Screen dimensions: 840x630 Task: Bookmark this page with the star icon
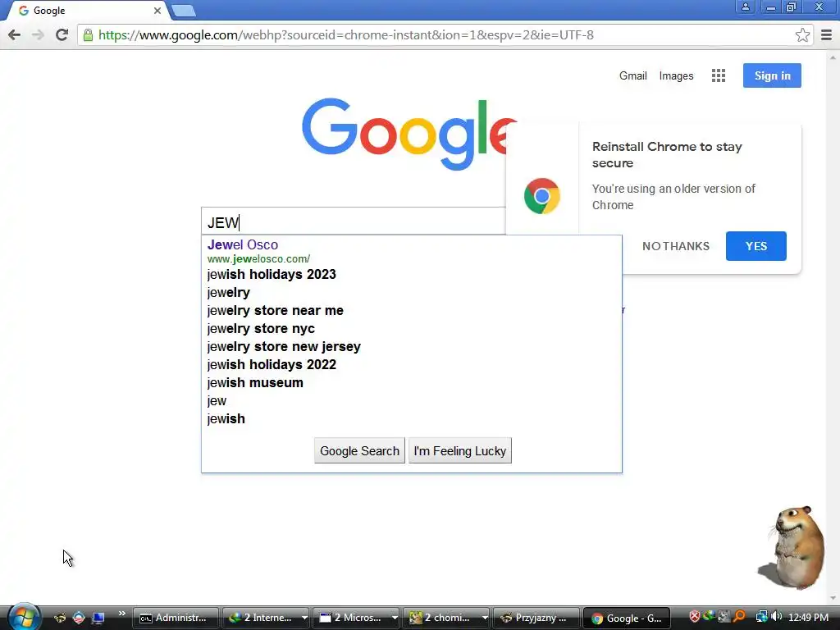(x=802, y=35)
